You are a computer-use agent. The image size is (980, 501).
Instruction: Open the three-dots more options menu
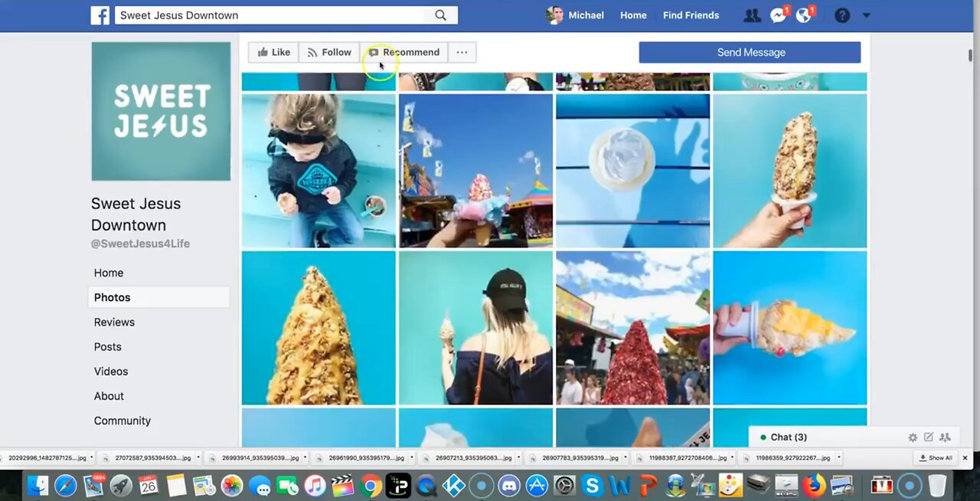pos(462,52)
